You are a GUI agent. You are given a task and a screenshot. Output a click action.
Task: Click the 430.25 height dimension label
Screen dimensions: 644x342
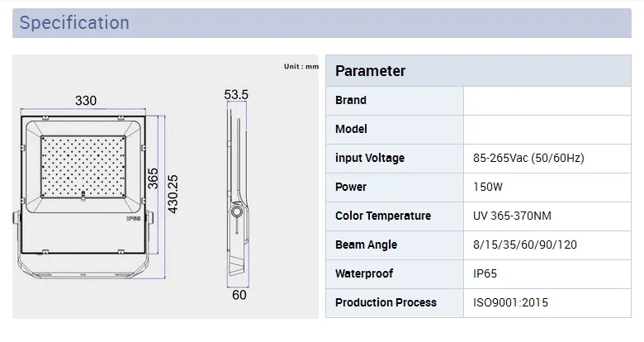click(x=173, y=194)
